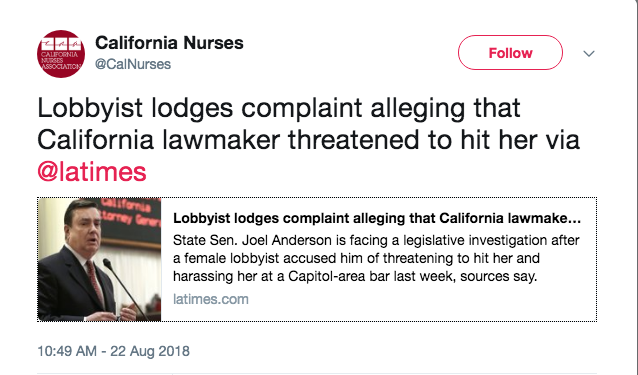Open the tweet options chevron menu
638x375 pixels.
point(589,53)
